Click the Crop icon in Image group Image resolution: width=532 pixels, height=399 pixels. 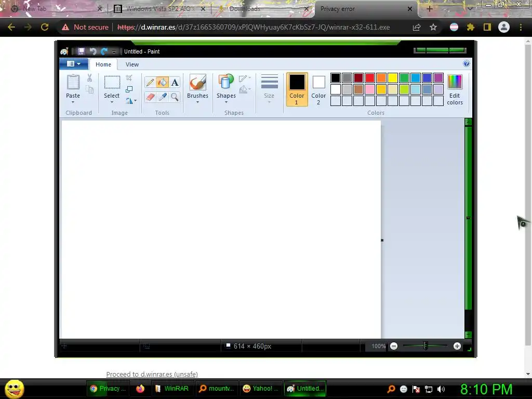[x=129, y=78]
